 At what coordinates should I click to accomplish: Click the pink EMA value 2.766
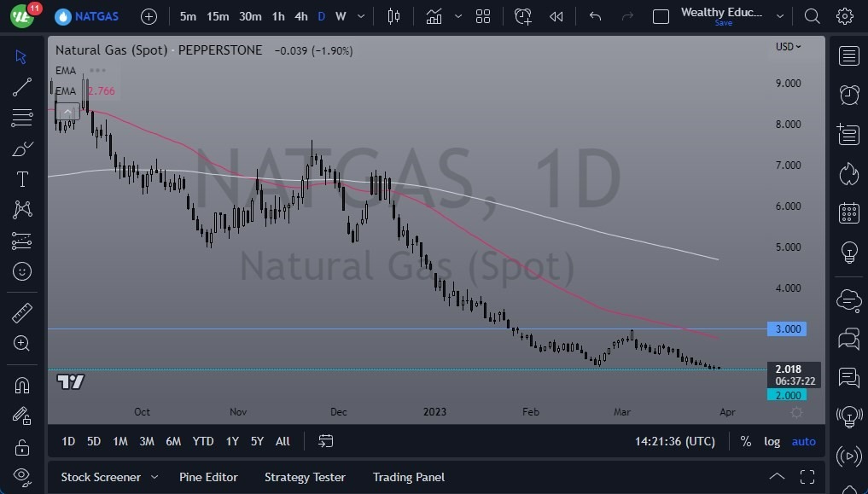[101, 90]
